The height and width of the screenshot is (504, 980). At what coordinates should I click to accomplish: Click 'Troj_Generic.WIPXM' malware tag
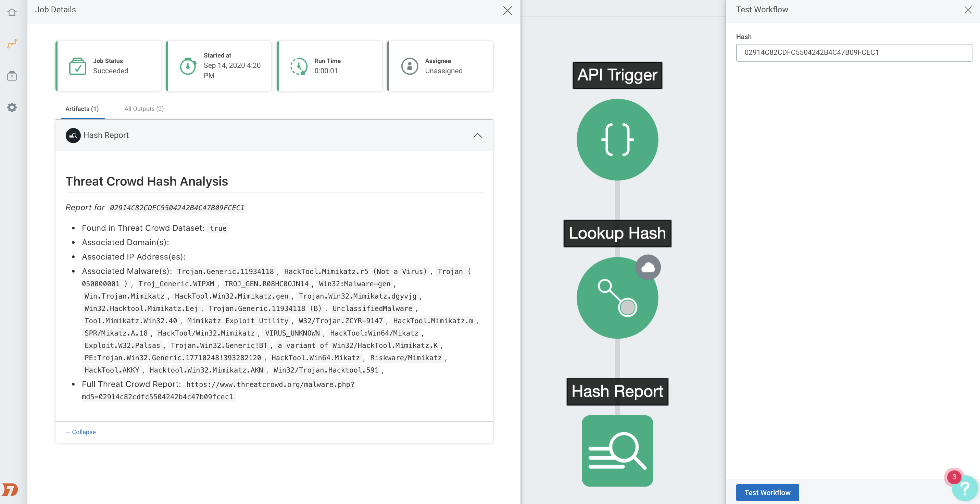176,284
